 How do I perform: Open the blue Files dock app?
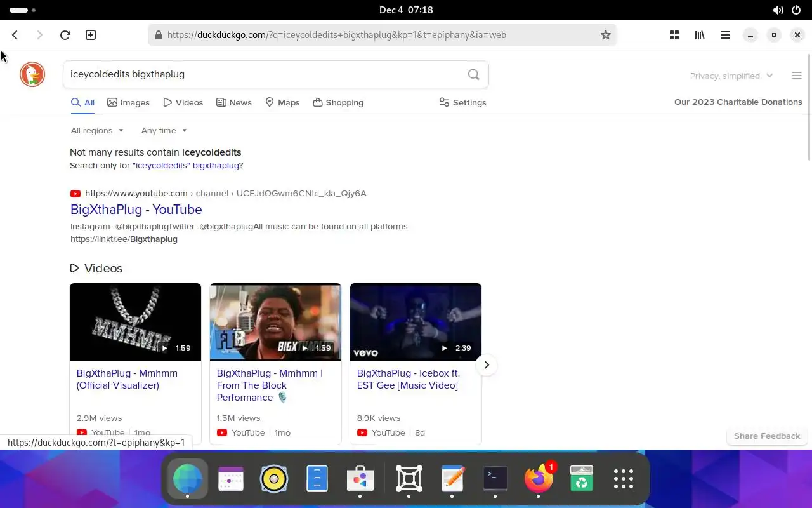click(317, 479)
